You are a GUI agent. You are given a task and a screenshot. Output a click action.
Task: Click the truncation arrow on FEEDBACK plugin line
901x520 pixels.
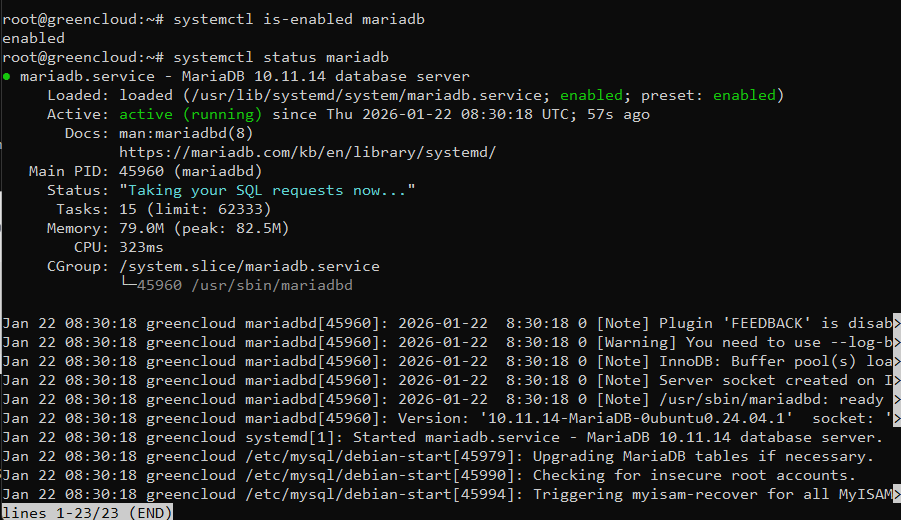[x=896, y=323]
